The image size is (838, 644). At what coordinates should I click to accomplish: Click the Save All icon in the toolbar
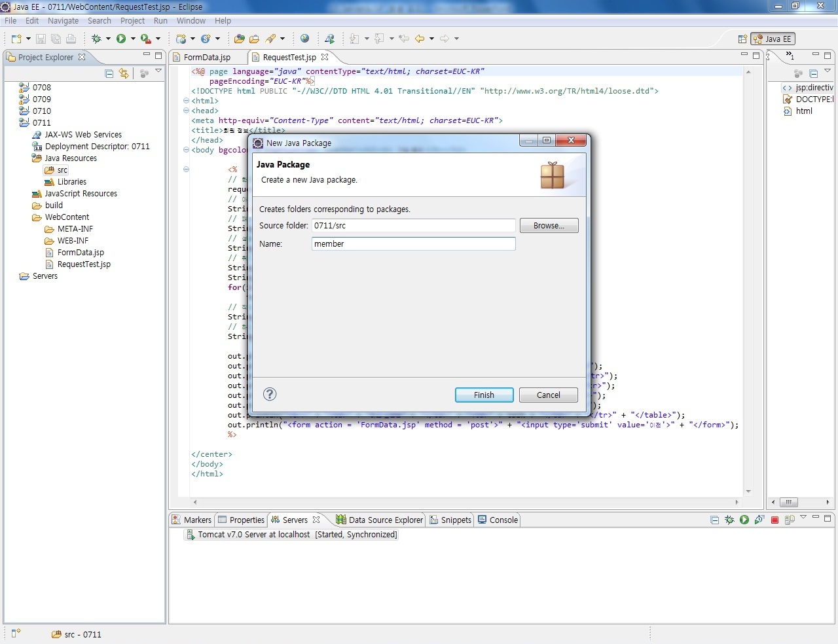pyautogui.click(x=56, y=39)
